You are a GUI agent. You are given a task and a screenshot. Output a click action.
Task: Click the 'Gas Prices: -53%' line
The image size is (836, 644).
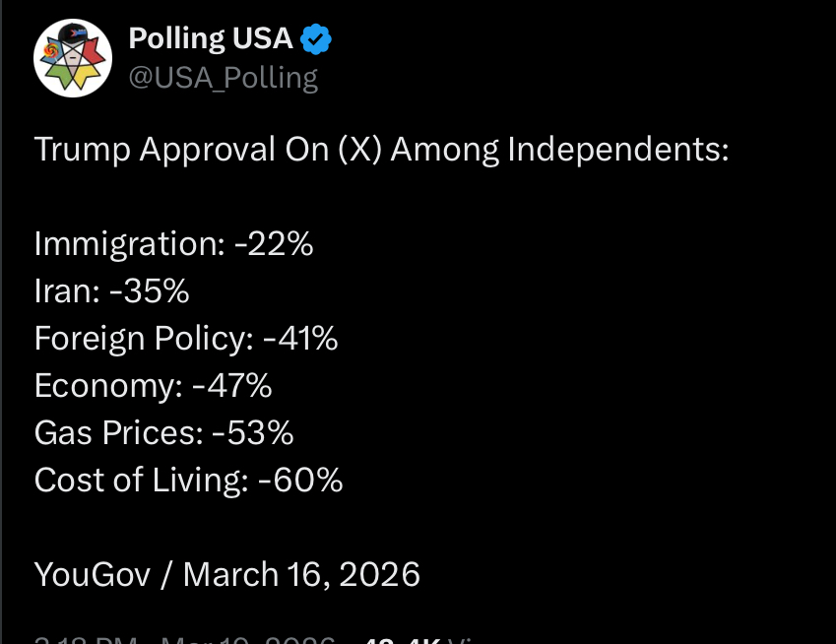(163, 433)
